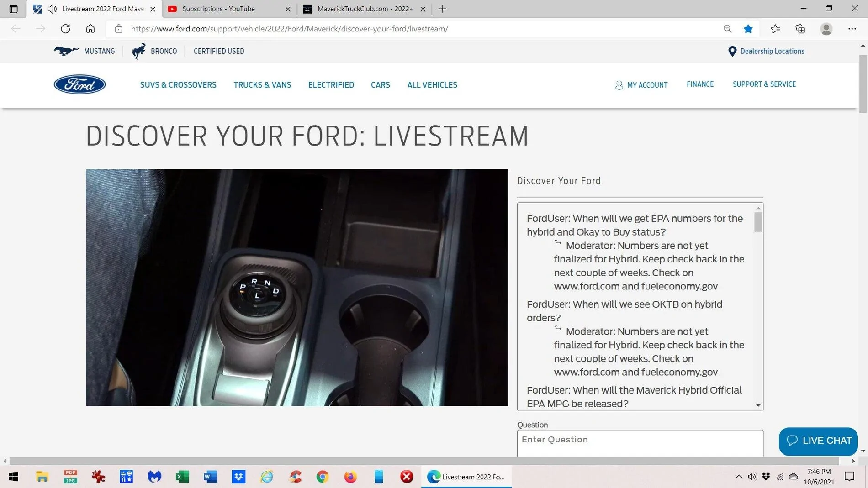The height and width of the screenshot is (488, 868).
Task: Open the Finance menu
Action: tap(700, 84)
